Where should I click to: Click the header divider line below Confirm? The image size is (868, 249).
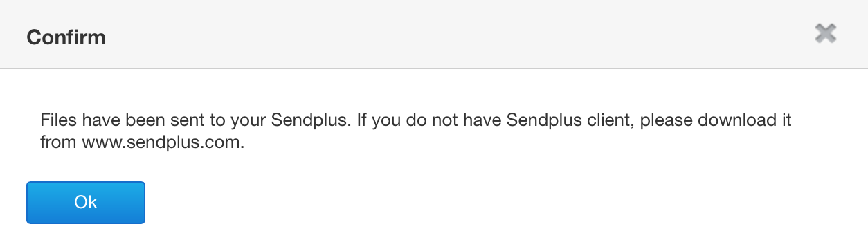(434, 68)
